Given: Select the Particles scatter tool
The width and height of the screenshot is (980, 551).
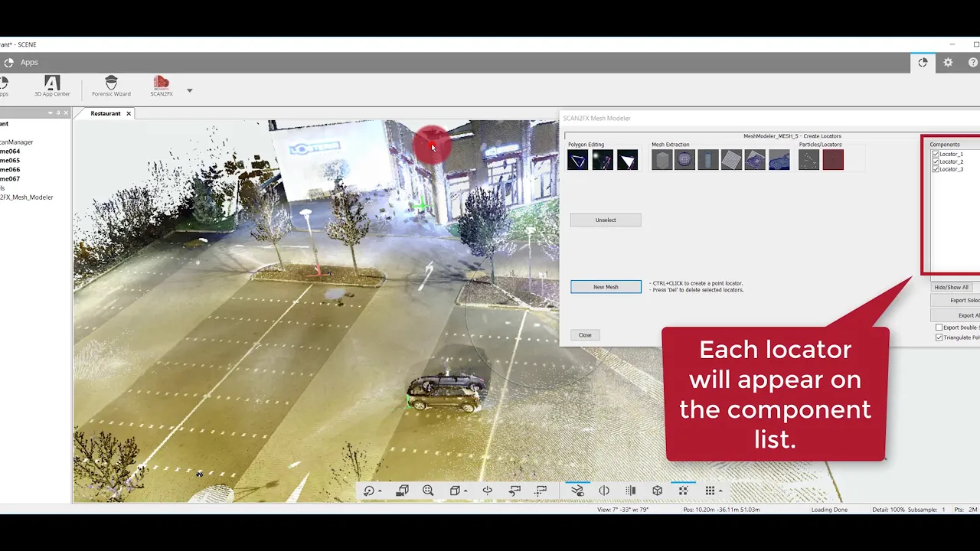Looking at the screenshot, I should (808, 160).
